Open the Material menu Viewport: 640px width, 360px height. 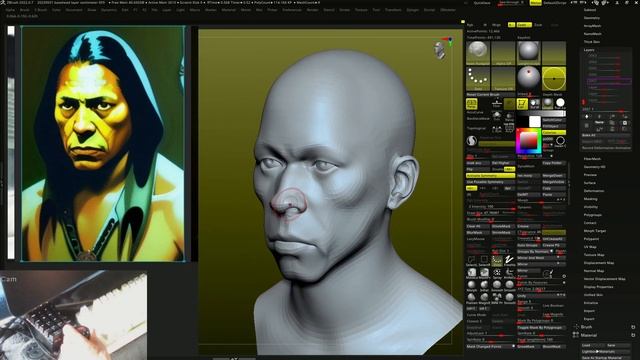(229, 10)
